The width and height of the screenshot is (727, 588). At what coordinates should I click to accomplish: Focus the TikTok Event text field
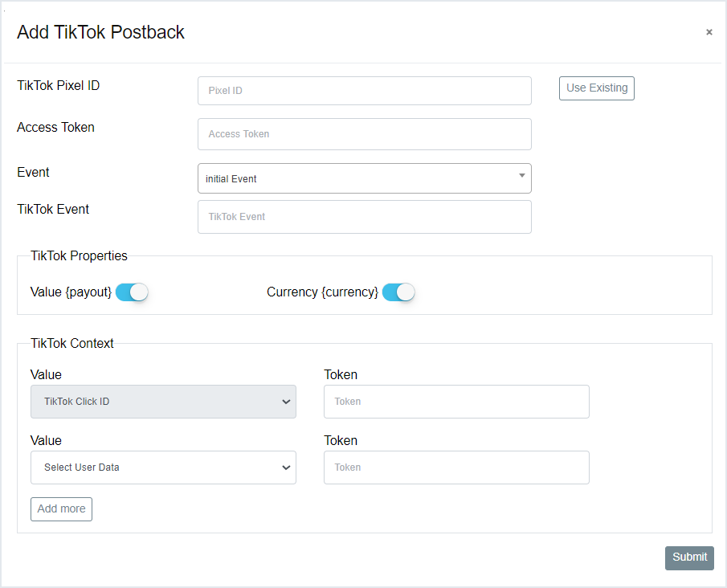(364, 217)
